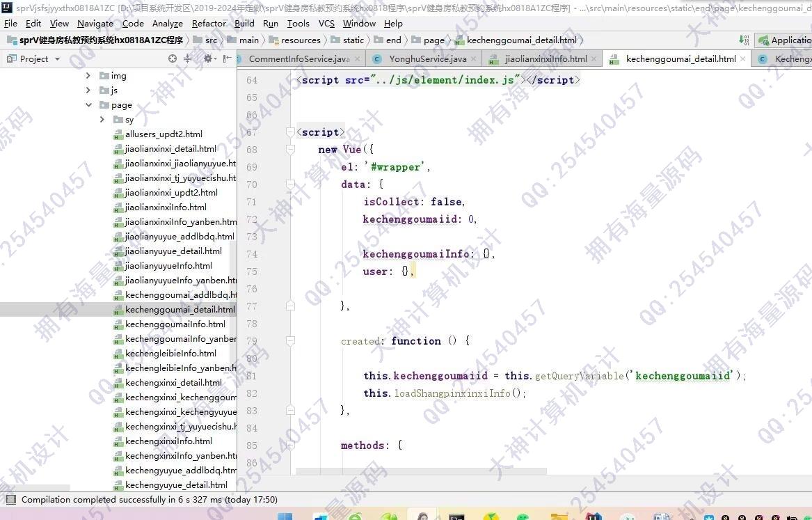Click the tool windows toggle icon in status bar
This screenshot has width=812, height=520.
click(x=10, y=500)
